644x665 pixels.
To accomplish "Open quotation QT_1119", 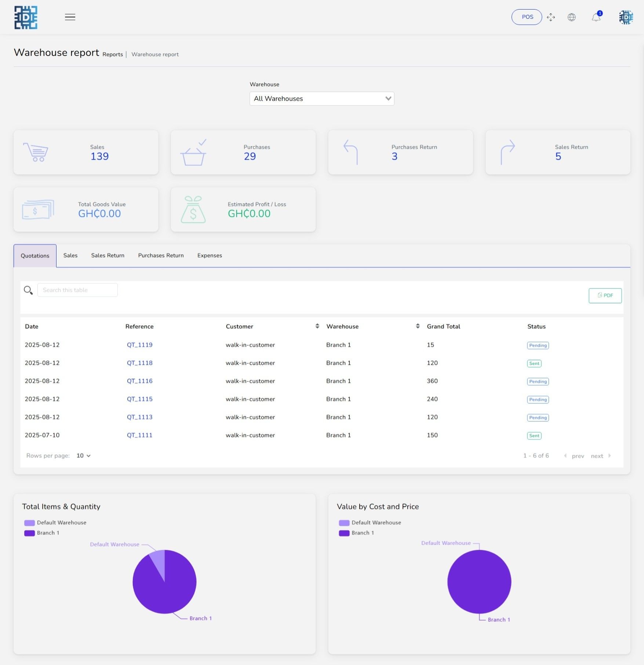I will (x=139, y=345).
